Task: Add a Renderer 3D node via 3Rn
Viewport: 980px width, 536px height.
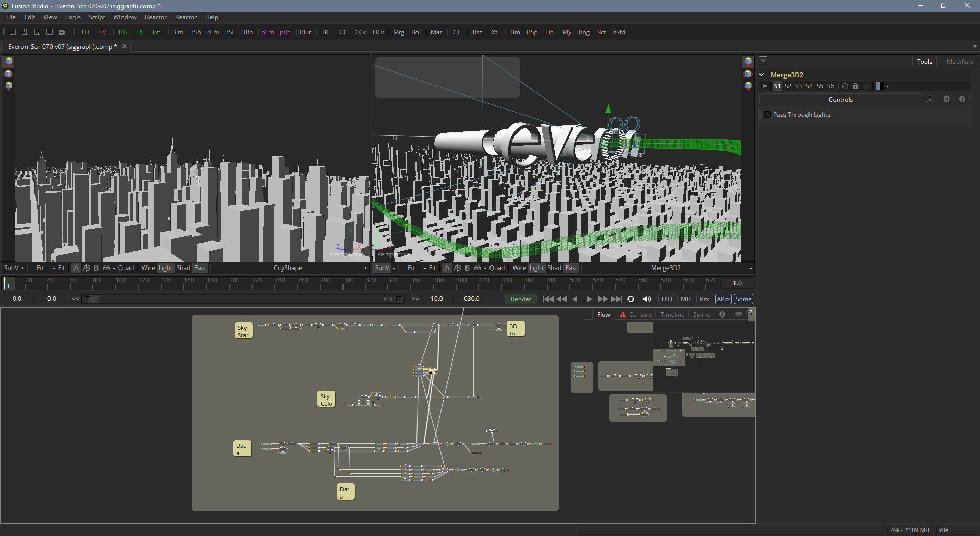Action: [x=248, y=32]
